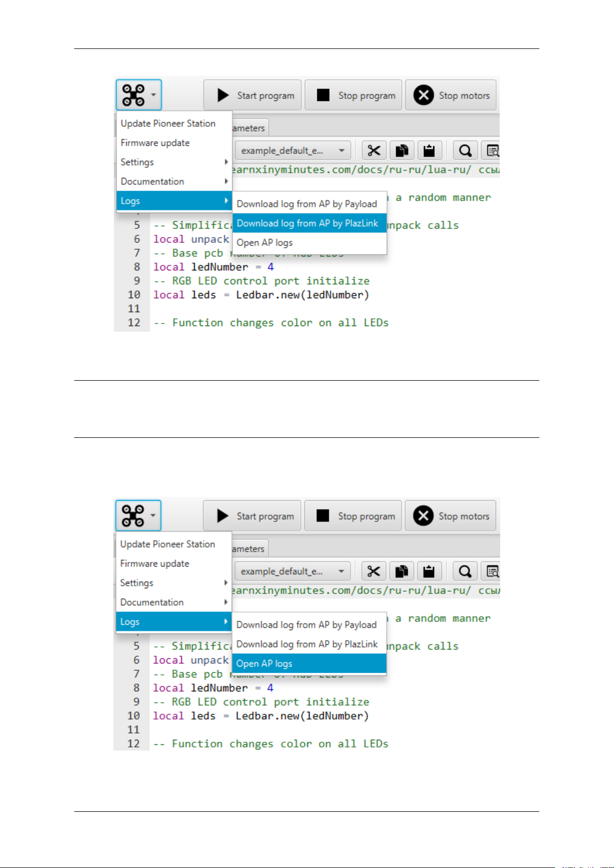Image resolution: width=614 pixels, height=868 pixels.
Task: Expand the Documentation submenu in upper screenshot
Action: [x=174, y=181]
